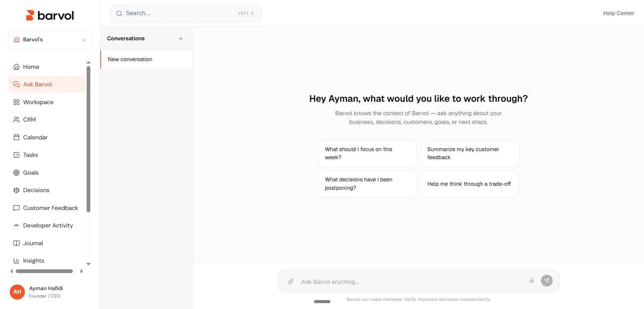The width and height of the screenshot is (644, 309).
Task: Click the microphone voice input icon
Action: click(x=532, y=280)
